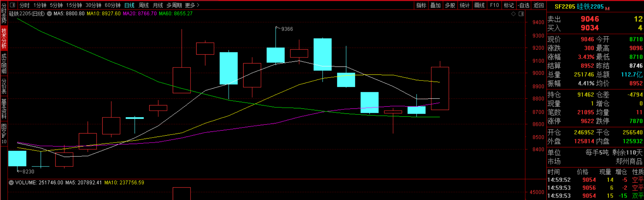The height and width of the screenshot is (200, 644).
Task: Select the 15分钟 period tab
Action: (x=74, y=5)
